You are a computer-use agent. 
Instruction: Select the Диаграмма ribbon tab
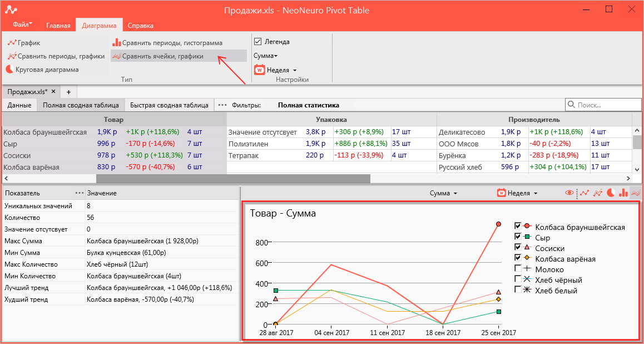point(99,26)
